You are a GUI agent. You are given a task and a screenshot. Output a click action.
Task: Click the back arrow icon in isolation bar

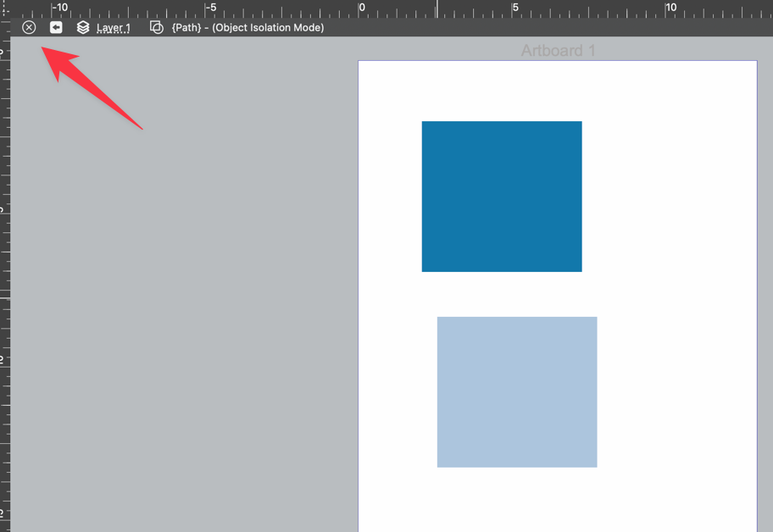56,28
